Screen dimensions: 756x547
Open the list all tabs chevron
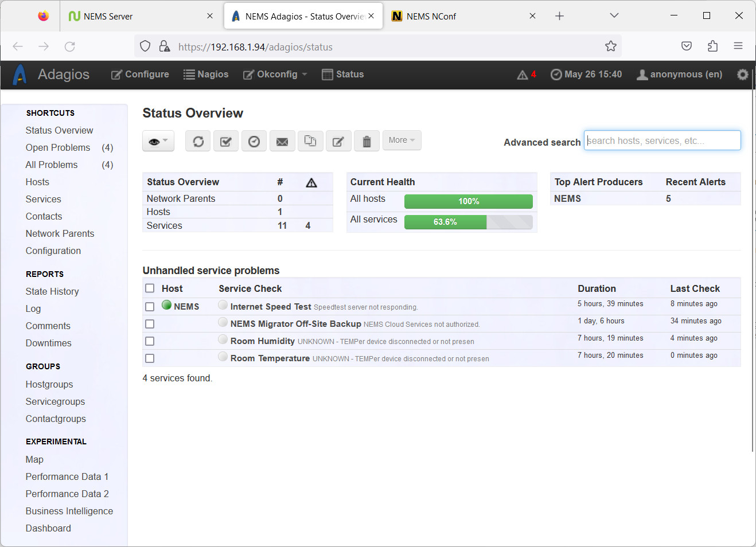(x=614, y=16)
